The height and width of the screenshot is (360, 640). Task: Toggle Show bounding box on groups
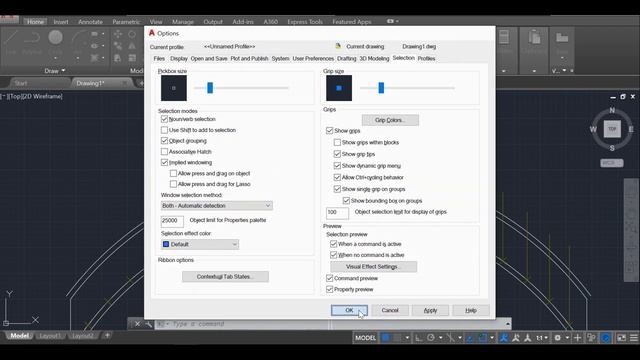tap(346, 201)
